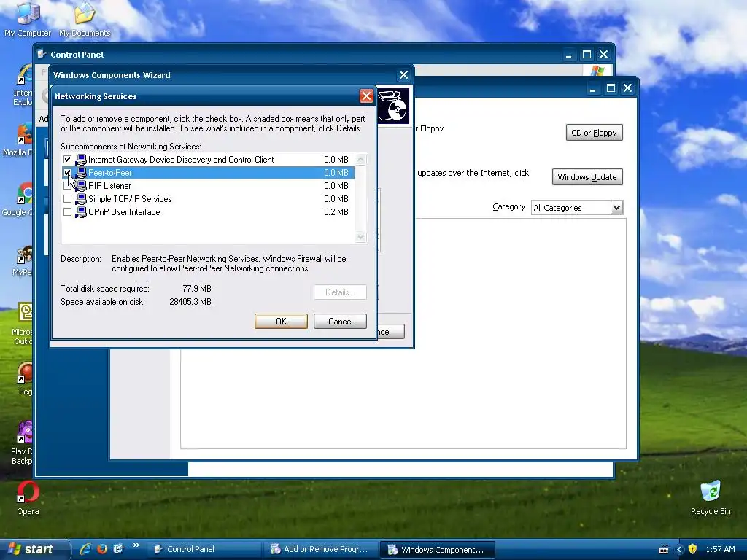Launch Firefox from Quick Launch
The width and height of the screenshot is (747, 560).
(x=102, y=549)
